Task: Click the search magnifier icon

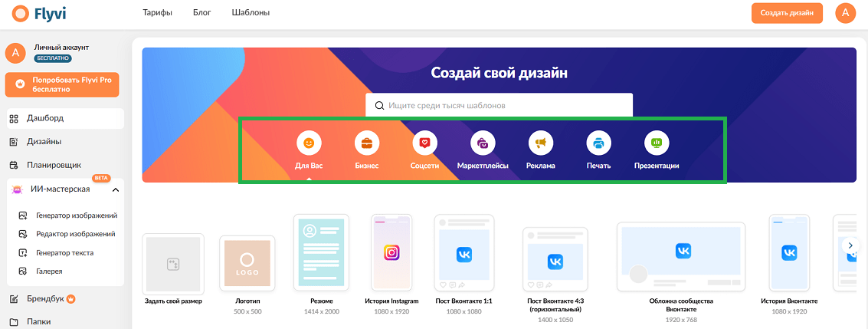Action: (x=380, y=105)
